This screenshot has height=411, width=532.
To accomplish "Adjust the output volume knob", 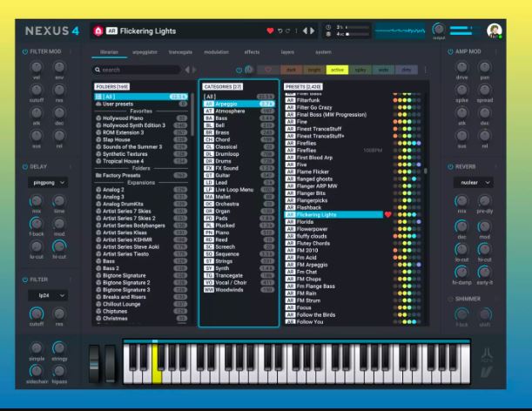I will (438, 30).
